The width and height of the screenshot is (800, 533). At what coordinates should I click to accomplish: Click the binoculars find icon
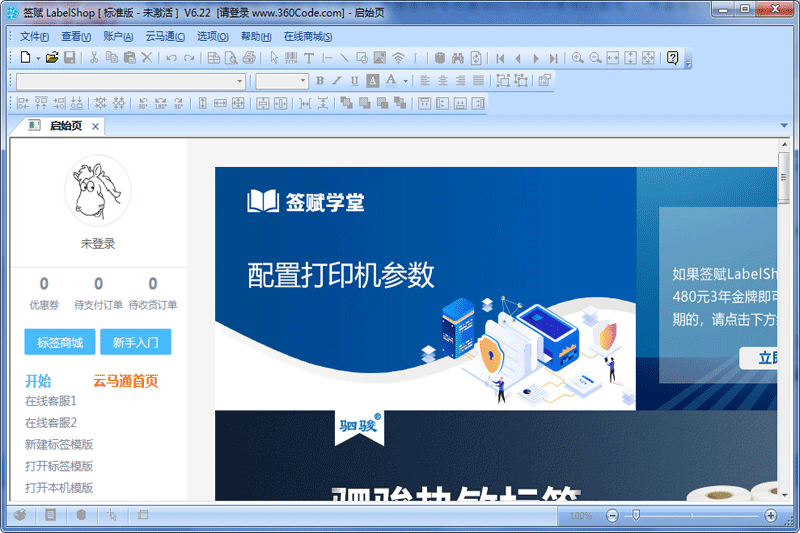tap(457, 58)
